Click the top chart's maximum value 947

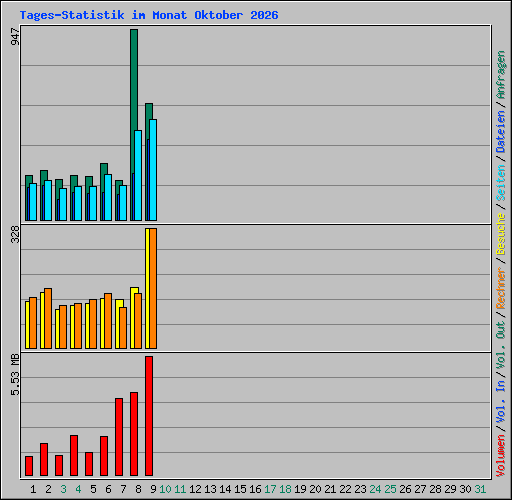point(15,37)
